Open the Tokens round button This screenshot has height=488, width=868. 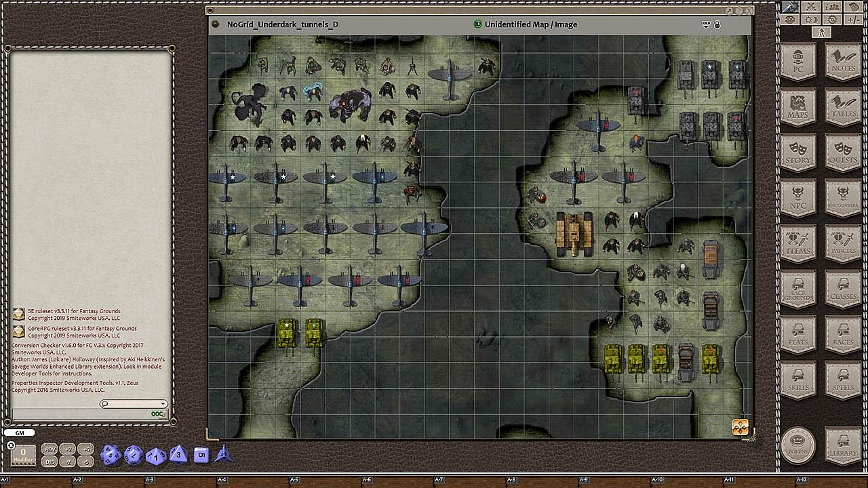coord(798,445)
